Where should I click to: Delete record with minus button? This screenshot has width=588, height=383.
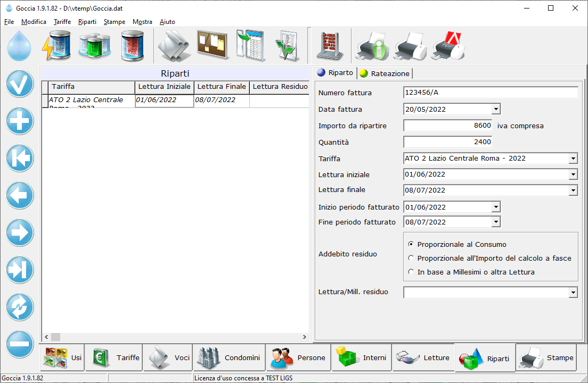[x=20, y=344]
